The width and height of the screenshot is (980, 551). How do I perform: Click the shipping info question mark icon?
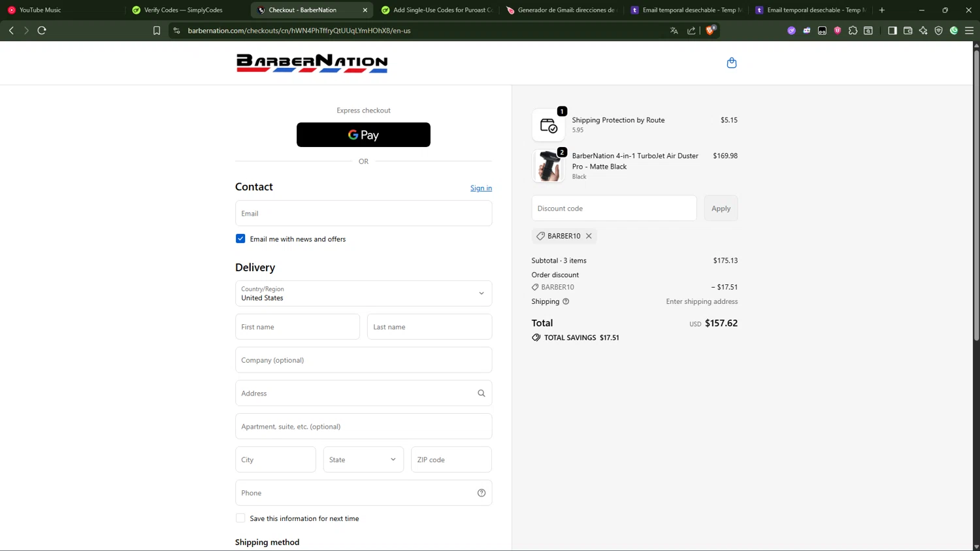pyautogui.click(x=566, y=301)
